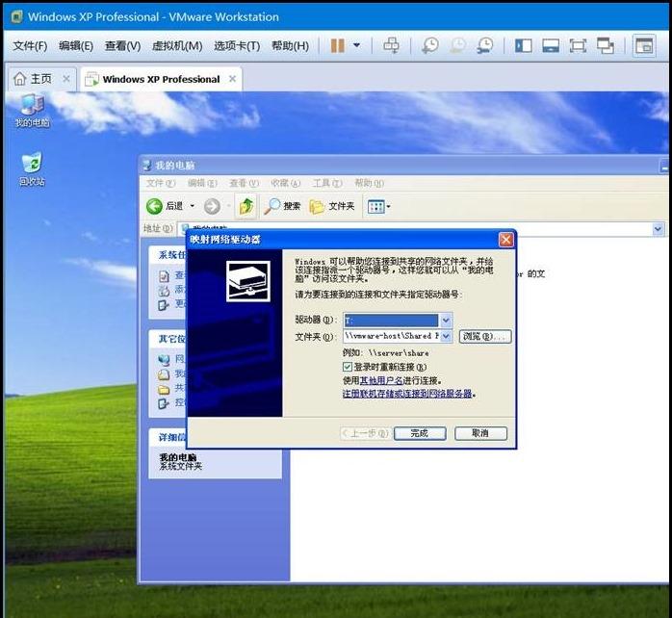Select the 我的电脑 desktop icon

tap(32, 111)
